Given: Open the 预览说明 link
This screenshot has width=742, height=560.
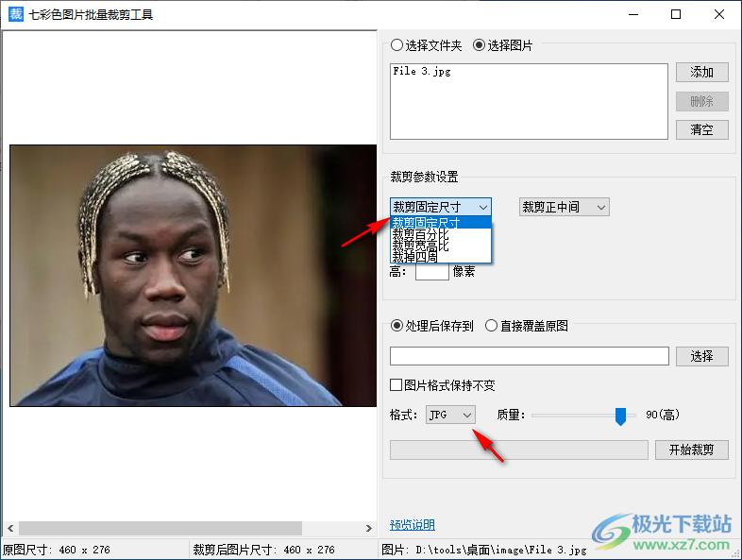Looking at the screenshot, I should (412, 525).
